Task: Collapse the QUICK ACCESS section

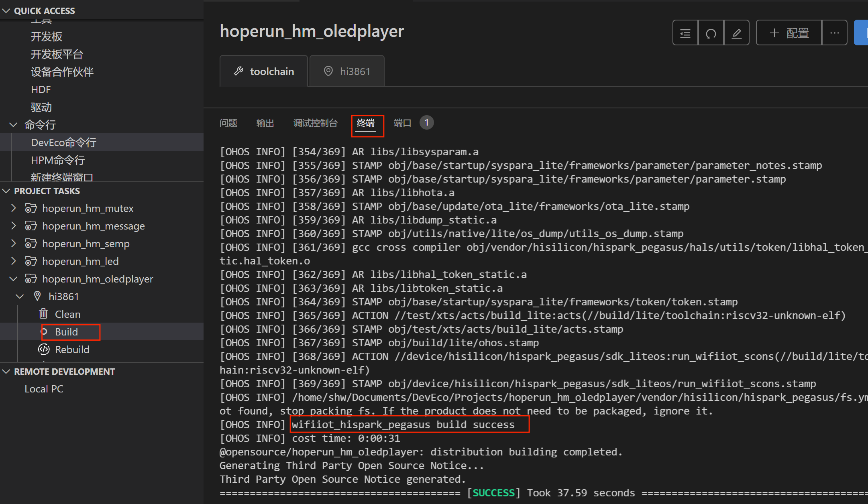Action: 6,11
